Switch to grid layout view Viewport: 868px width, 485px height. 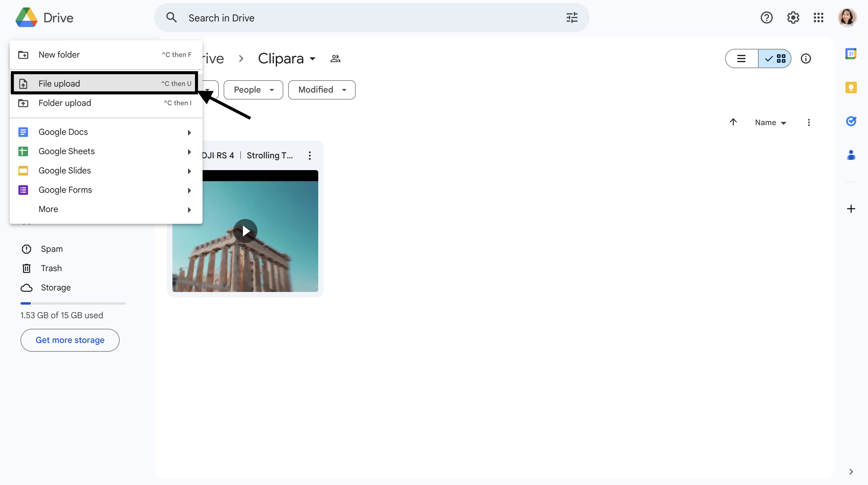coord(774,58)
